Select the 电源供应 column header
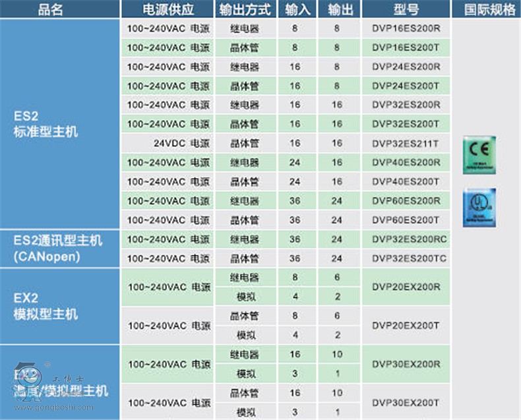The height and width of the screenshot is (420, 521). tap(168, 9)
